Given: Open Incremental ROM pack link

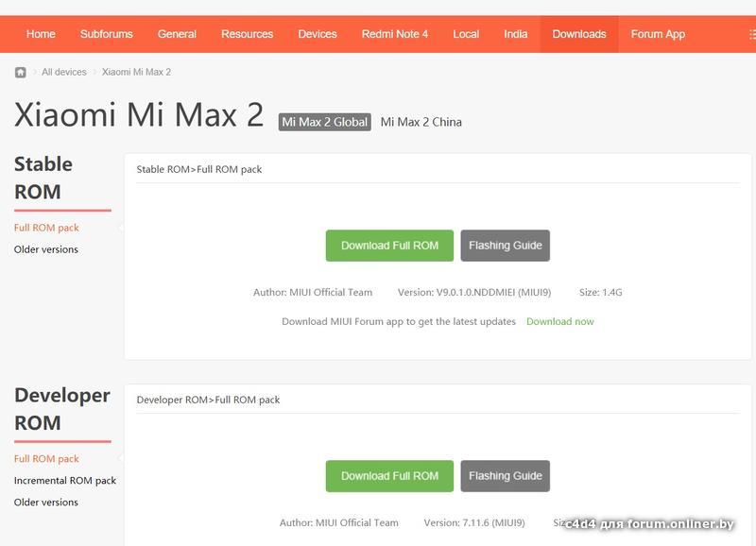Looking at the screenshot, I should 65,481.
